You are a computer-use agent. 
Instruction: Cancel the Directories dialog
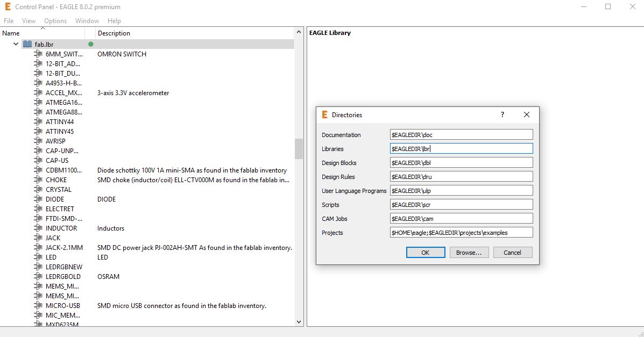click(513, 253)
